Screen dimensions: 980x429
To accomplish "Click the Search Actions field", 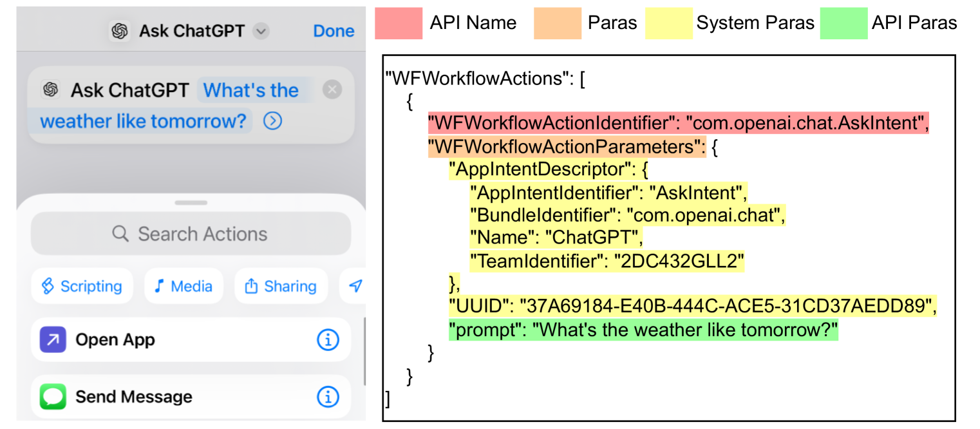I will (x=191, y=234).
